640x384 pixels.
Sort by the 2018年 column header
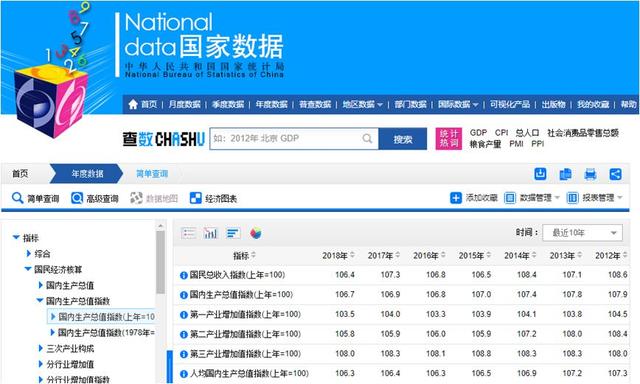pyautogui.click(x=338, y=255)
